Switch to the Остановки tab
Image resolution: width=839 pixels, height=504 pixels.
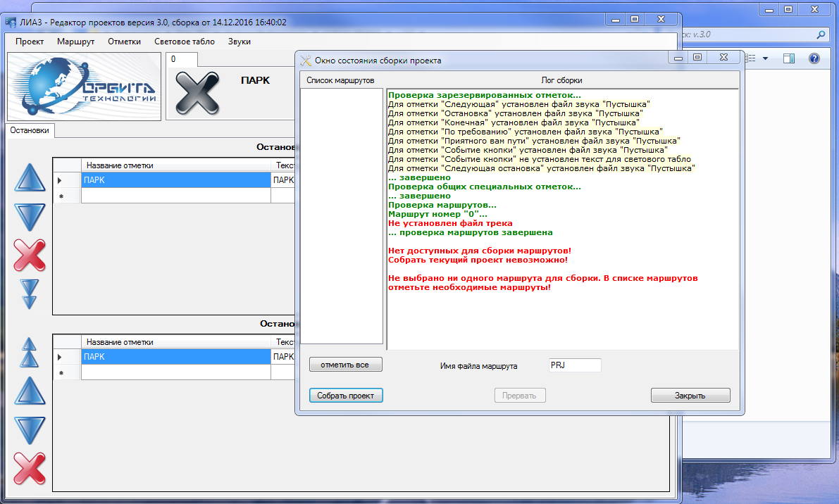click(x=30, y=130)
